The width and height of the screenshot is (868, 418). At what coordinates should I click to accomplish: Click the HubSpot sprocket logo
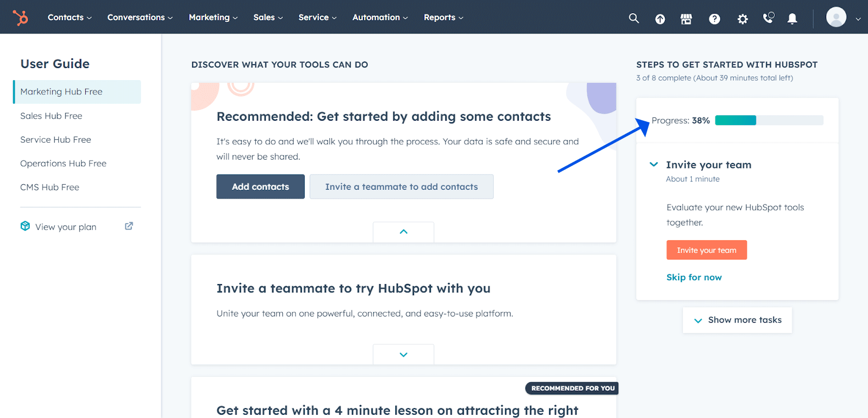click(21, 18)
